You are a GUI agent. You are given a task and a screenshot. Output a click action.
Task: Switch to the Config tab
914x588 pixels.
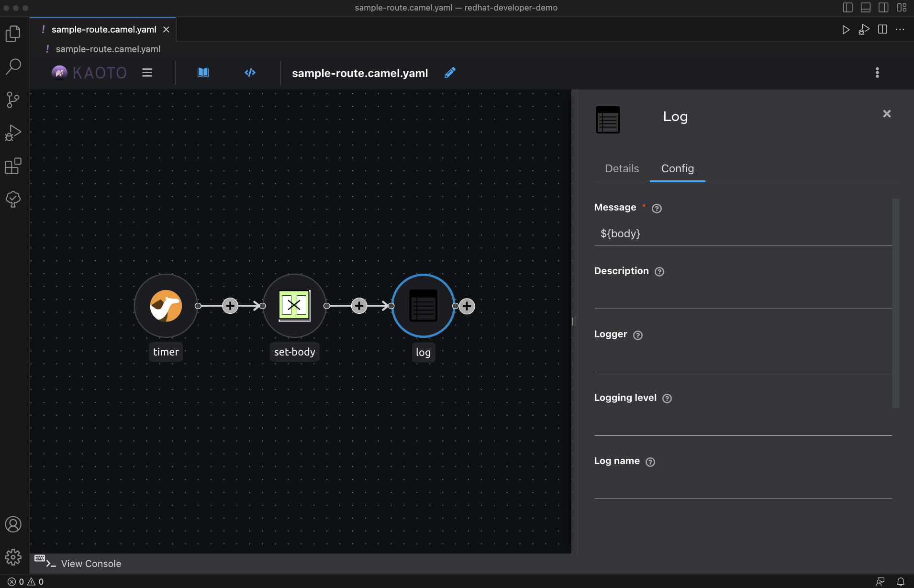[x=677, y=168]
